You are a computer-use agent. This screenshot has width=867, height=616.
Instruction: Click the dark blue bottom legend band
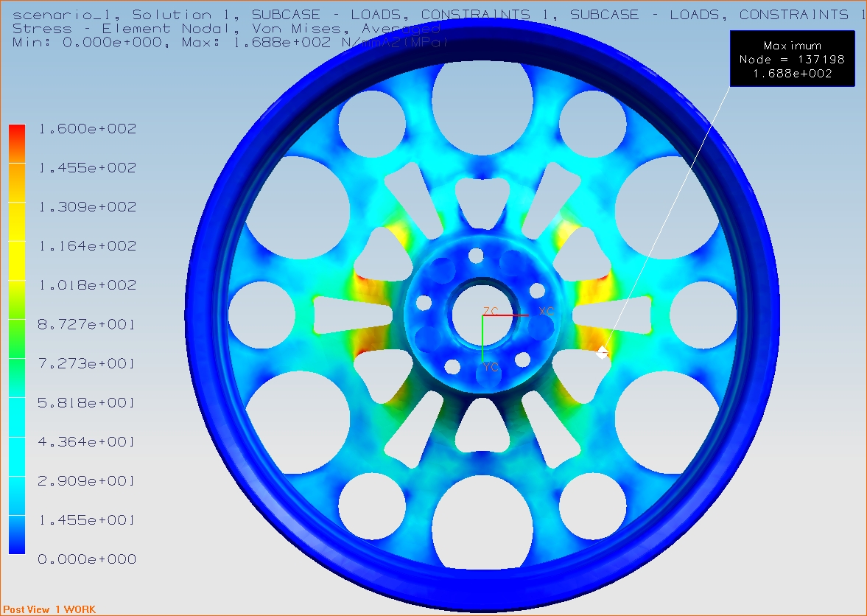point(17,544)
